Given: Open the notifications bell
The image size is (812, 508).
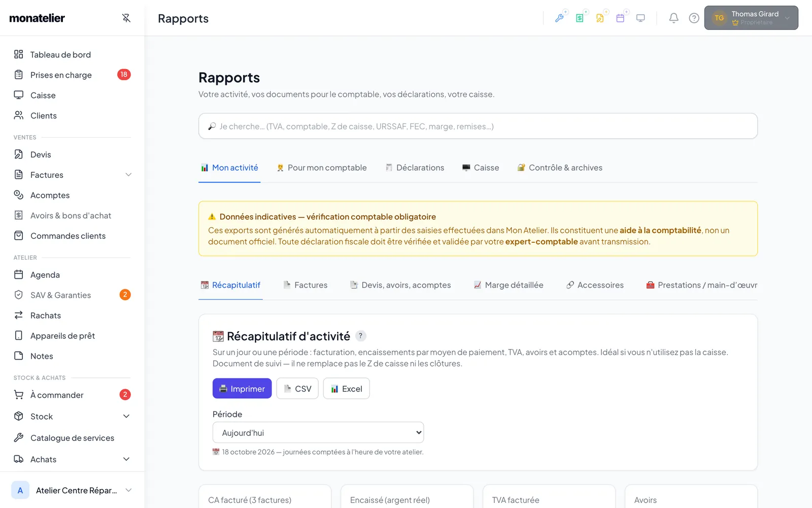Looking at the screenshot, I should [673, 18].
